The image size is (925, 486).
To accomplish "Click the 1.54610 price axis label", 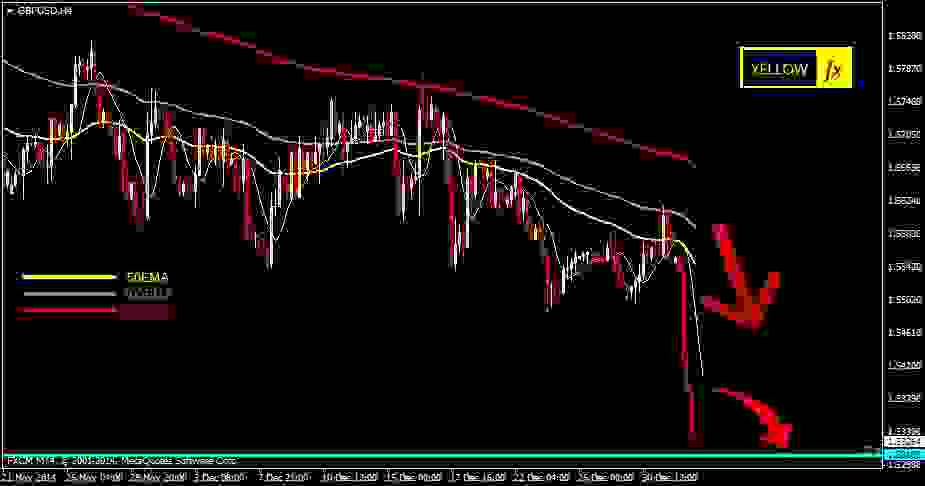I will (x=903, y=332).
